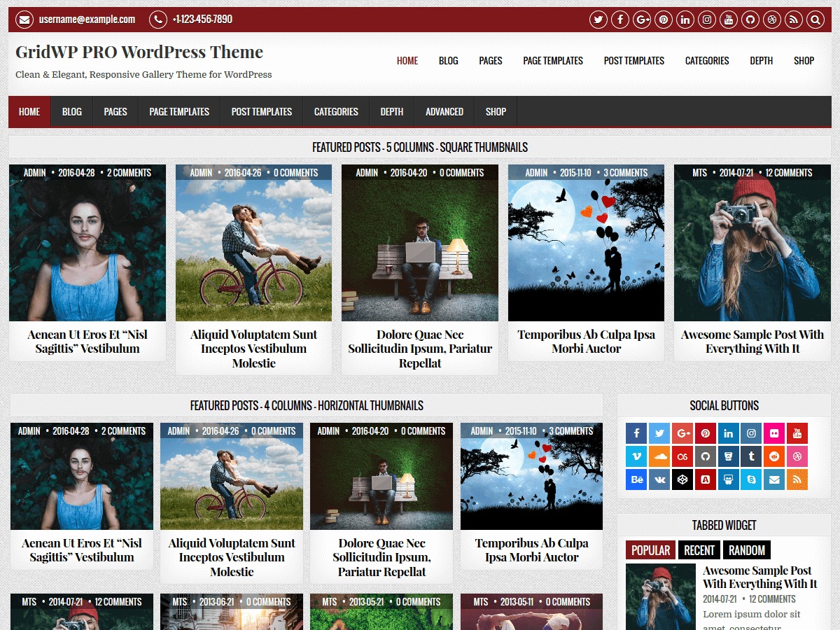The width and height of the screenshot is (840, 630).
Task: Click camera girl thumbnail in Tabbed Widget
Action: [x=661, y=597]
